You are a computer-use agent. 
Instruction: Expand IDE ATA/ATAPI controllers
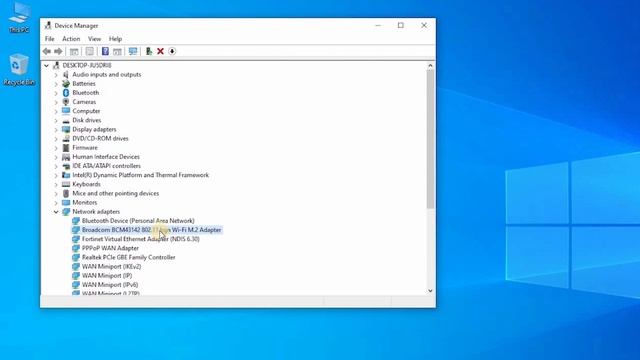pos(56,166)
